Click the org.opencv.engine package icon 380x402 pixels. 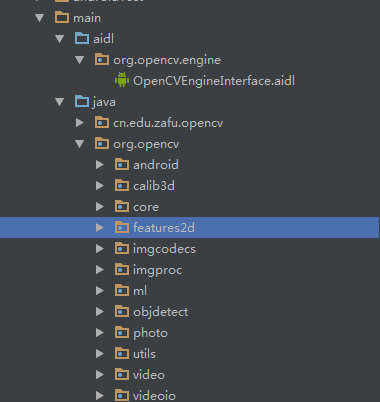[x=102, y=59]
